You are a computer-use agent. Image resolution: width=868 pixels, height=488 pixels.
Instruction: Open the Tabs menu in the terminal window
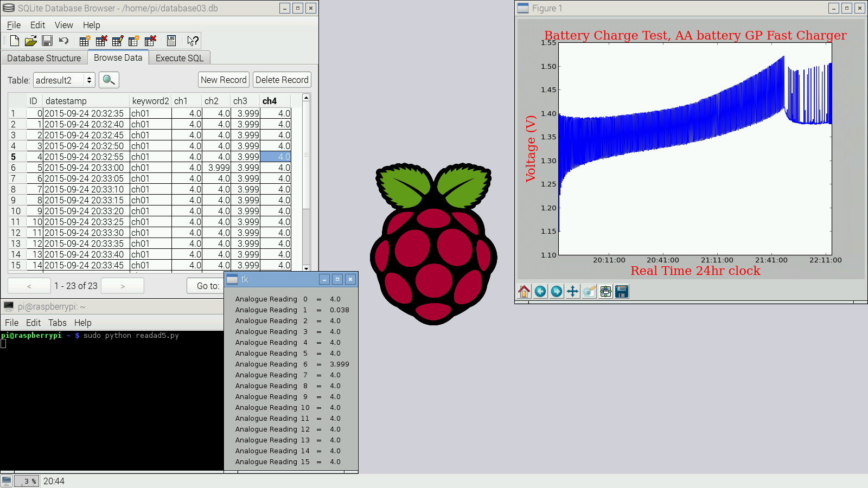click(x=57, y=322)
